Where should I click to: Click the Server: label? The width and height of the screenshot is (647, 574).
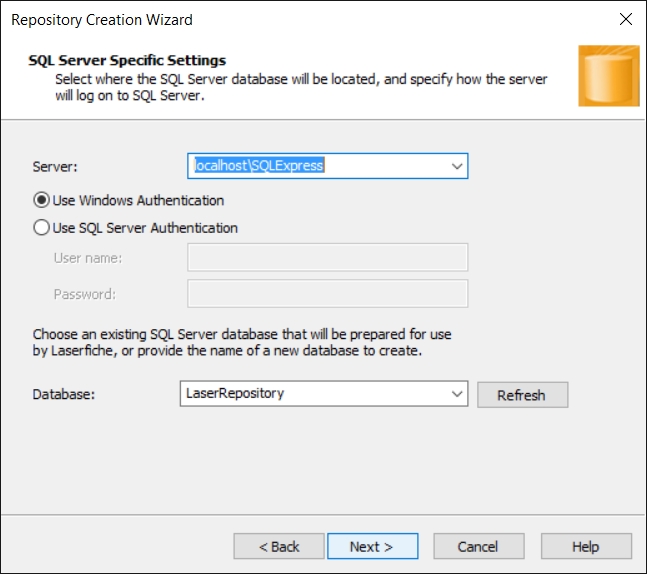tap(55, 167)
